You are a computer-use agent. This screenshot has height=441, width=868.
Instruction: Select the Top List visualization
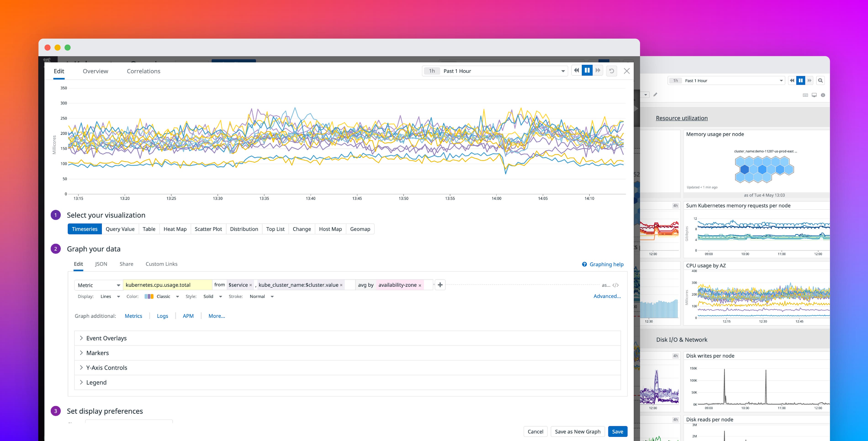pos(275,229)
